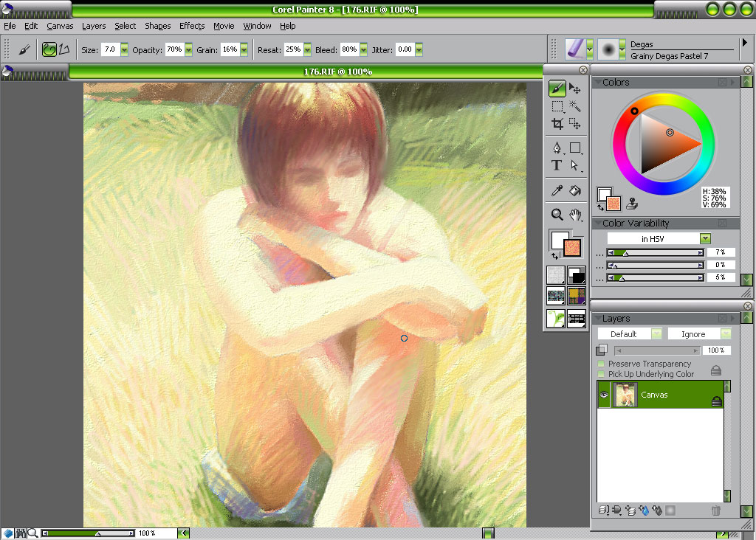Viewport: 756px width, 540px height.
Task: Click the trash can delete layer icon
Action: click(716, 510)
